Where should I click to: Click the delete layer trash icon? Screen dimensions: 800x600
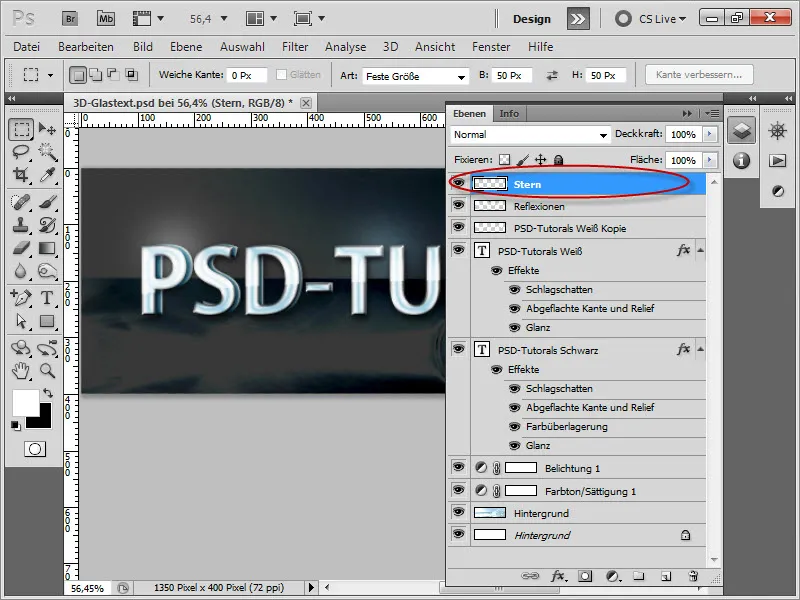tap(693, 576)
